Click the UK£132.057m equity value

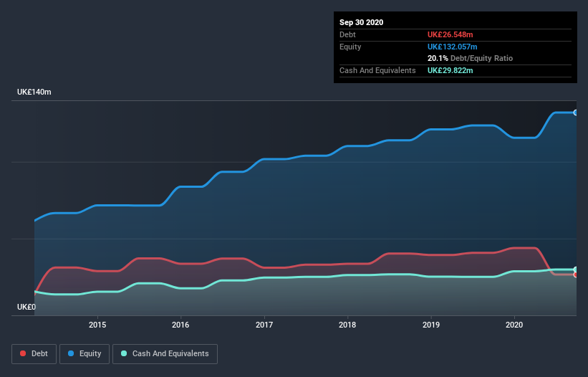click(x=452, y=47)
